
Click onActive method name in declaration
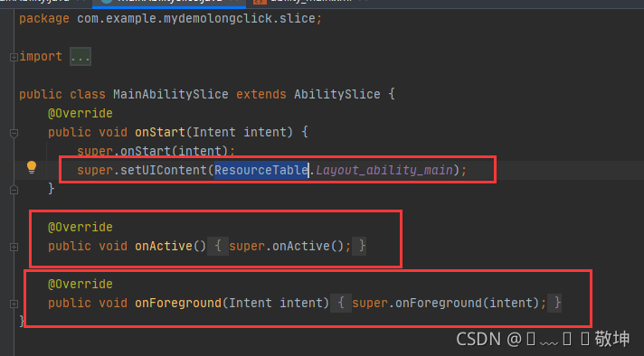(164, 246)
